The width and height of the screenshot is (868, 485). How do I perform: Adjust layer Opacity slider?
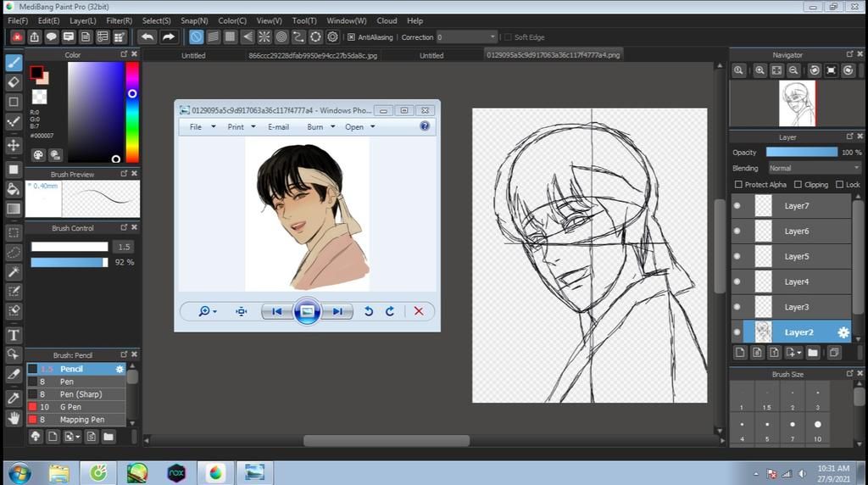[802, 152]
